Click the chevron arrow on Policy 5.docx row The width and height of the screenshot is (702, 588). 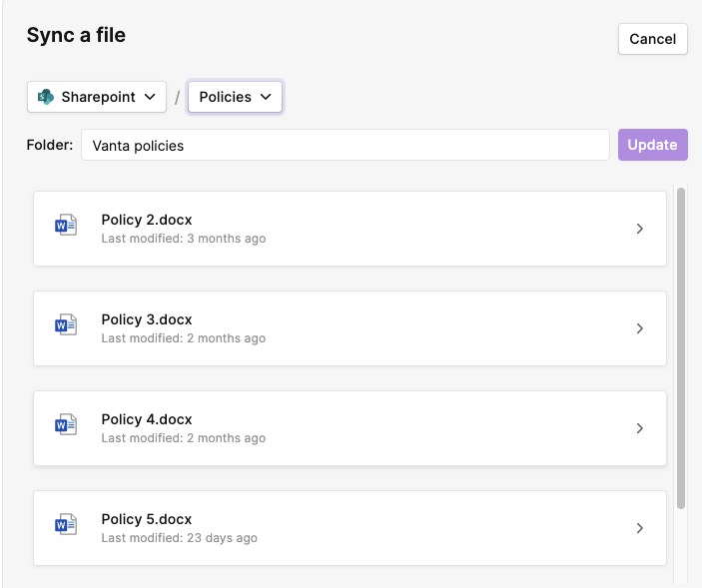click(640, 528)
